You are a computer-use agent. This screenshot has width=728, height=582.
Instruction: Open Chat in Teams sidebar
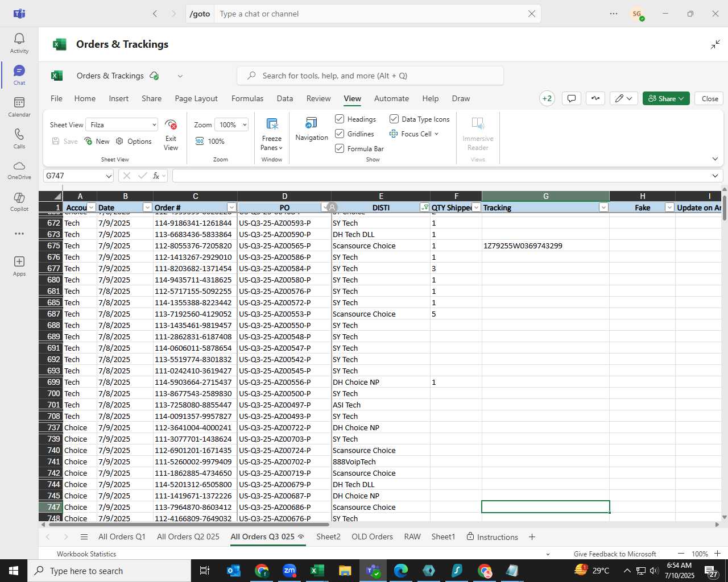pyautogui.click(x=19, y=75)
